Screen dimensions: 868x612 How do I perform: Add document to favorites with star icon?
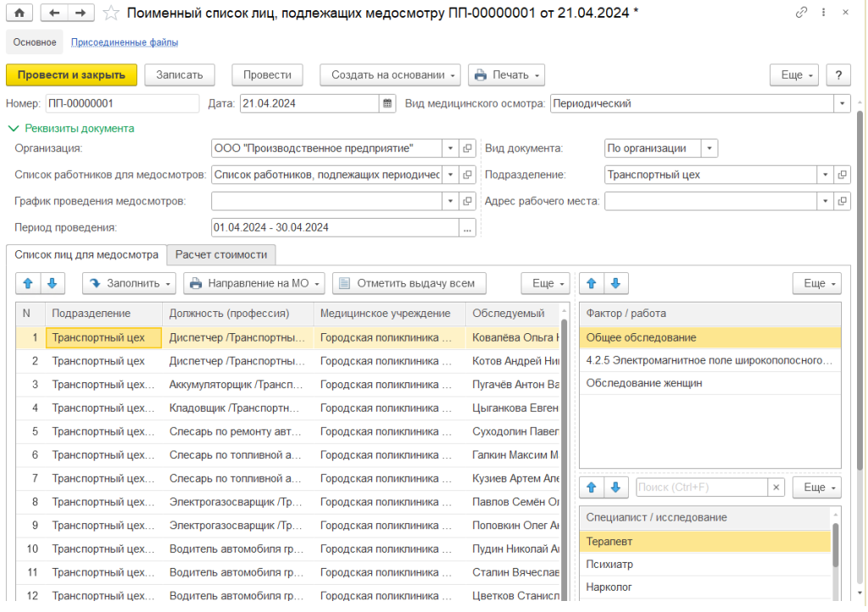click(x=111, y=13)
